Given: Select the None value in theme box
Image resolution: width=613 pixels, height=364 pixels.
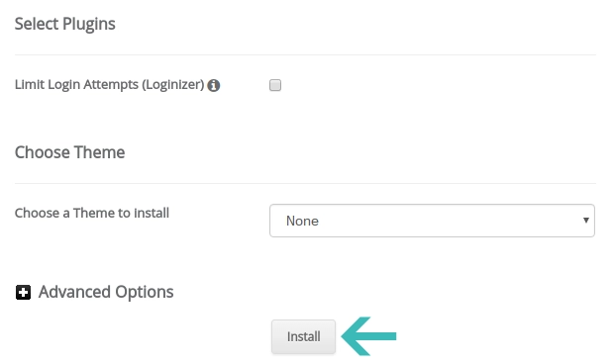Looking at the screenshot, I should click(302, 221).
